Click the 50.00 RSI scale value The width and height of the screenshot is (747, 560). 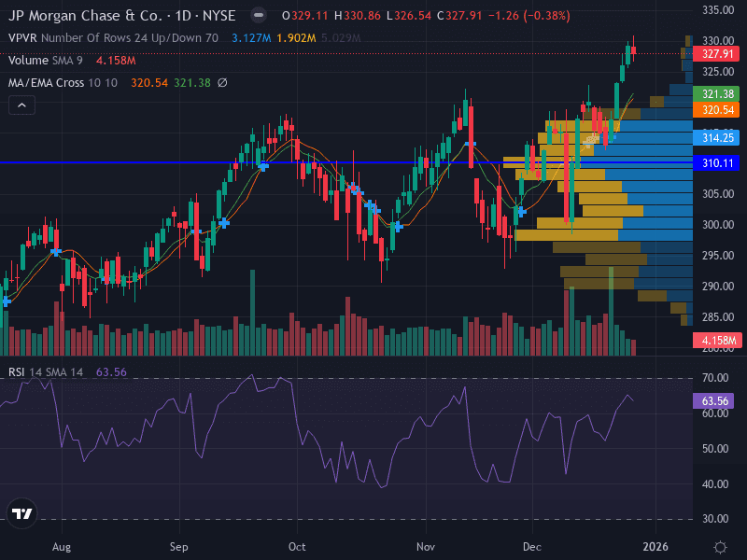point(715,449)
